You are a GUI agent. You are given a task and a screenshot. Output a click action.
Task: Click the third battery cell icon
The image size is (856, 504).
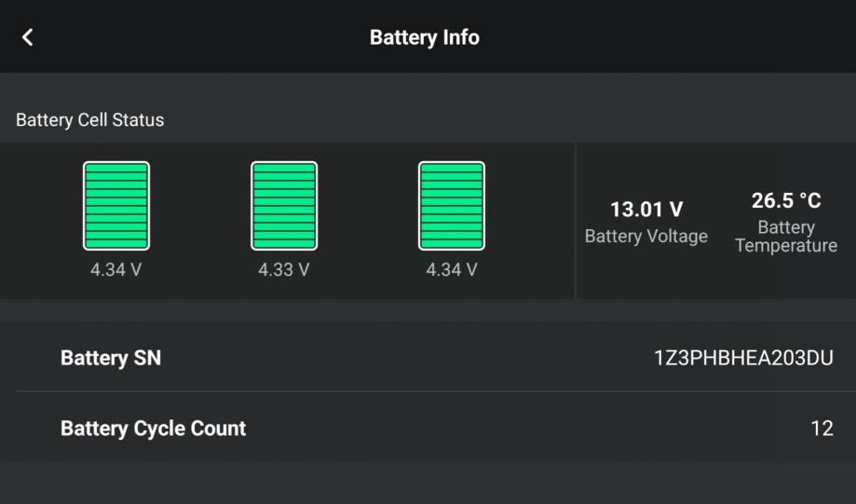click(x=452, y=206)
